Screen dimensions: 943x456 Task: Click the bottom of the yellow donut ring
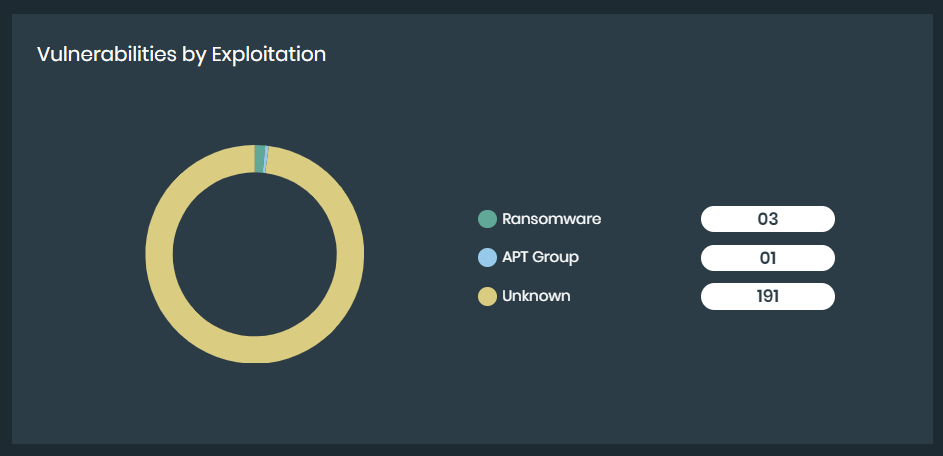[x=255, y=349]
